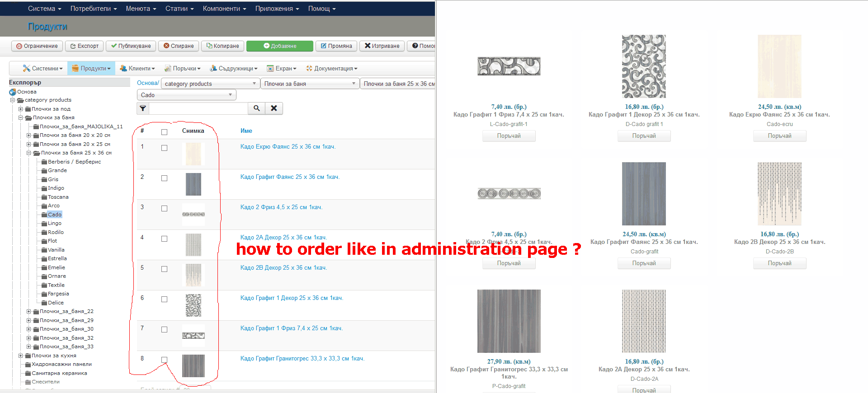This screenshot has width=868, height=393.
Task: Click Поръчай under Кадо Графит 1 Фриз
Action: point(509,136)
